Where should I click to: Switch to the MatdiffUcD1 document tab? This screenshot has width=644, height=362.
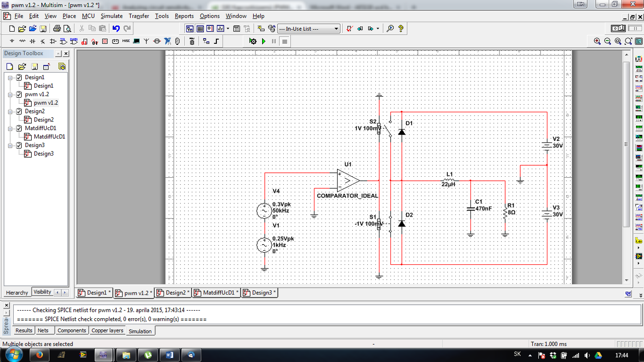[x=216, y=293]
